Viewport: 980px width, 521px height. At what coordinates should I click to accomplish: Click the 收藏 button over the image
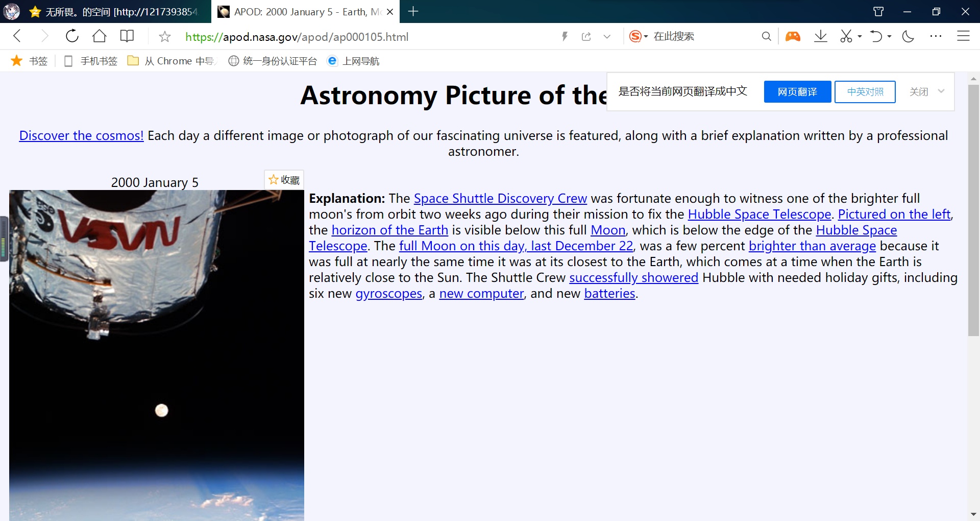click(x=284, y=180)
